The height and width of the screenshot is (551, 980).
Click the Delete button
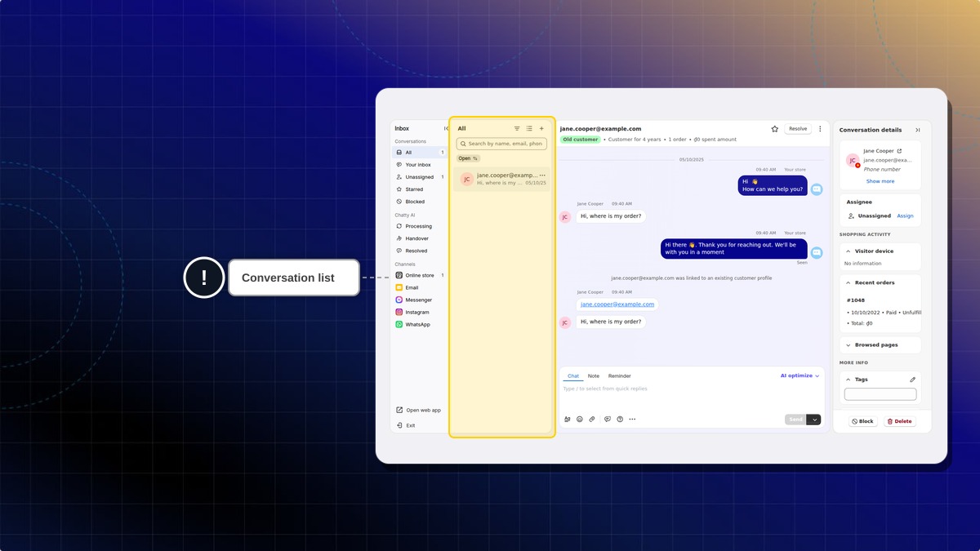point(899,421)
